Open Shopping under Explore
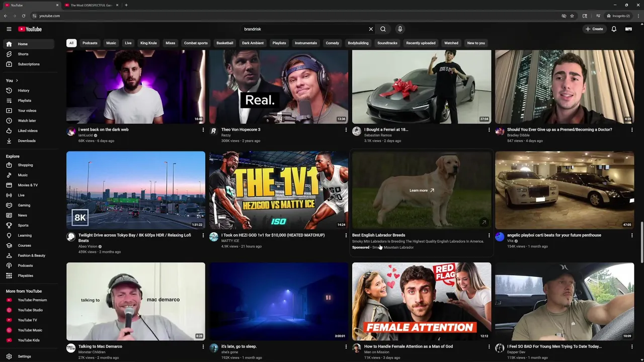Viewport: 644px width, 362px height. tap(30, 165)
